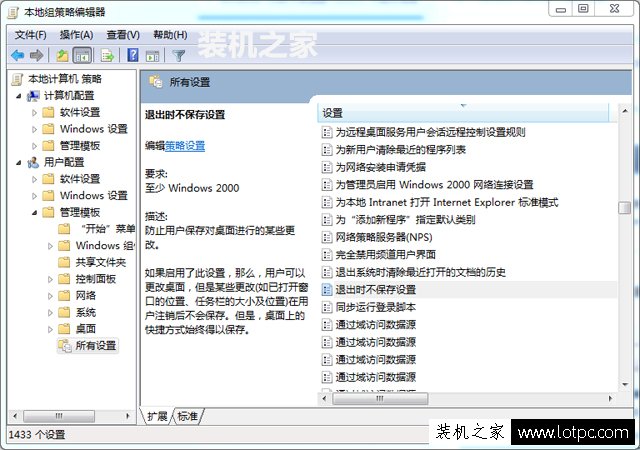The image size is (640, 450).
Task: Expand Windows 设置 under 计算机配置
Action: [x=34, y=129]
